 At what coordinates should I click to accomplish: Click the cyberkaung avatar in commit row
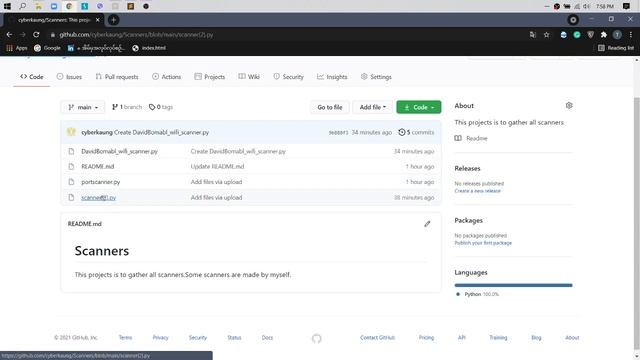click(71, 132)
